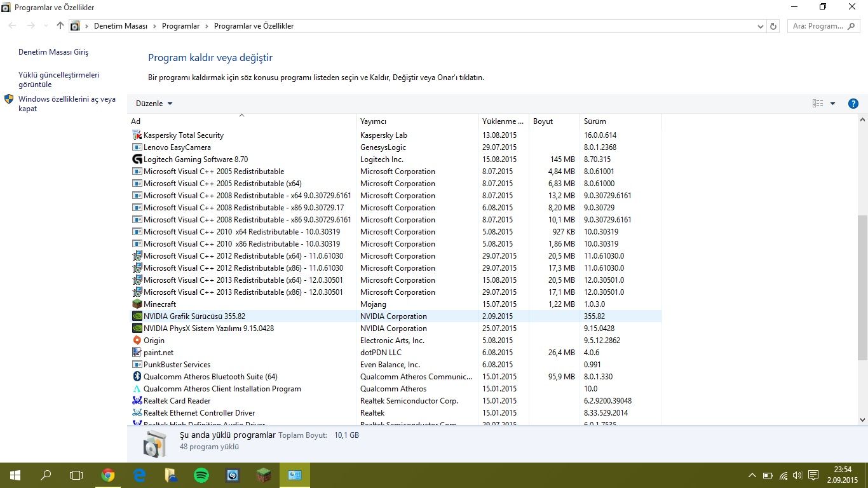Open the network Wi-Fi tray icon
Viewport: 868px width, 488px height.
(x=783, y=475)
